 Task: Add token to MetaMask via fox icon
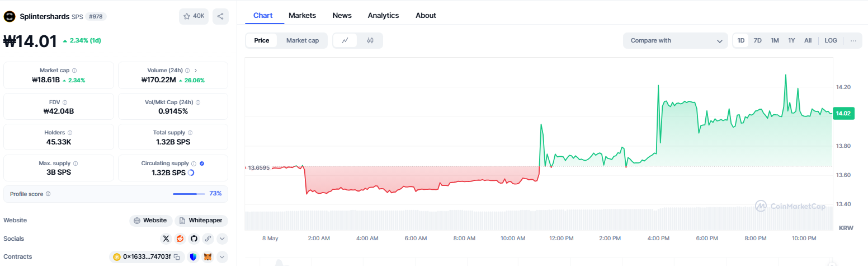[208, 257]
